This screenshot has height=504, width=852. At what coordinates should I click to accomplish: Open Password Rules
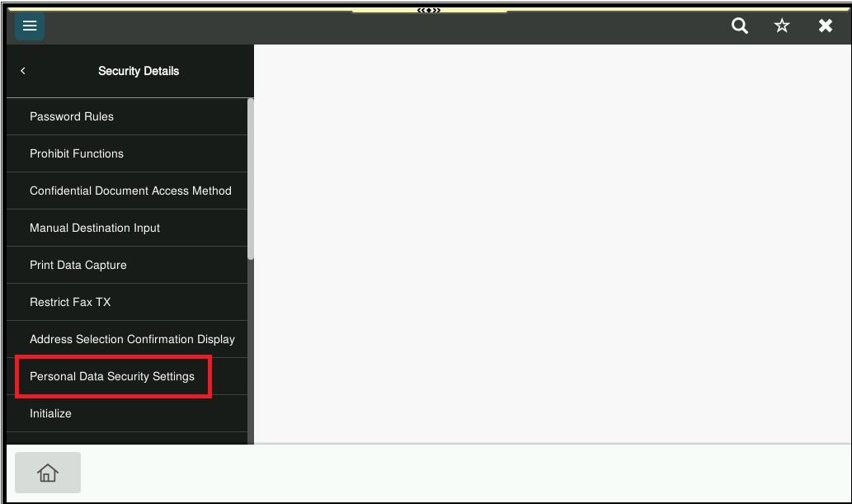[x=72, y=116]
